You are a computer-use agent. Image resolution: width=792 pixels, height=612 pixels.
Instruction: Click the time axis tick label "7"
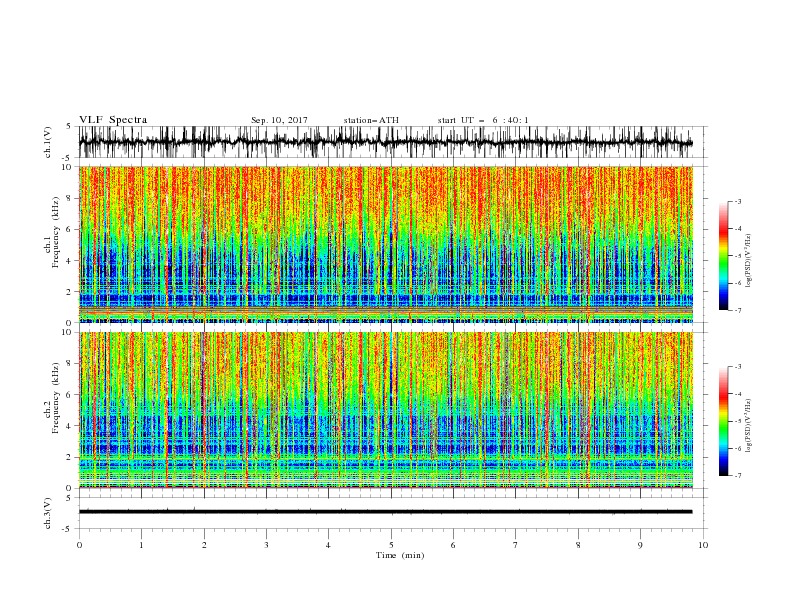[x=516, y=545]
